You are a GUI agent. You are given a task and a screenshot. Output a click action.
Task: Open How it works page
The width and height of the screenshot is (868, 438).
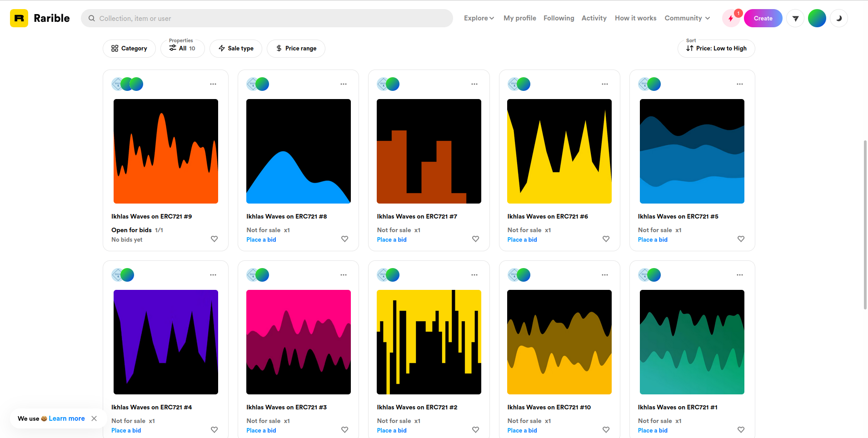(x=636, y=18)
